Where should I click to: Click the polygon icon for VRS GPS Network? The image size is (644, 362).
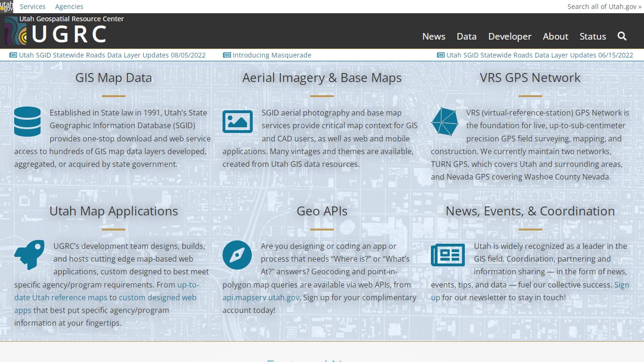pyautogui.click(x=445, y=122)
